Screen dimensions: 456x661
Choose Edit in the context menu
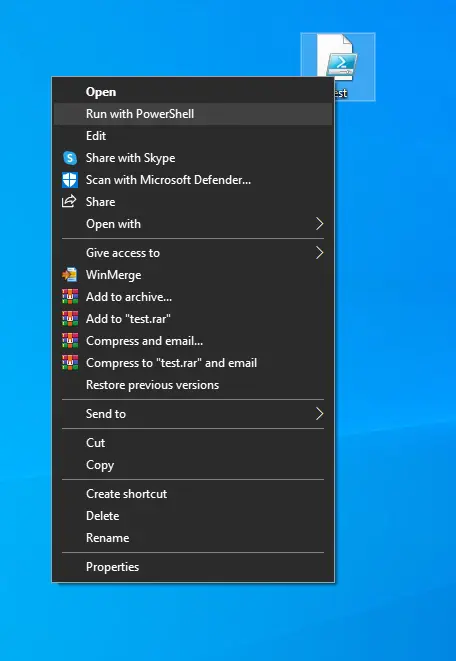[x=193, y=136]
